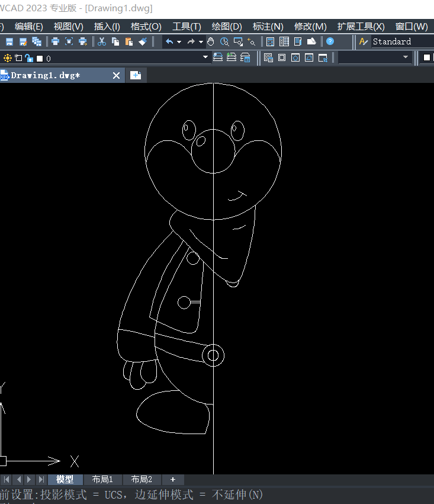
Task: Open the Redo history dropdown arrow
Action: point(201,42)
